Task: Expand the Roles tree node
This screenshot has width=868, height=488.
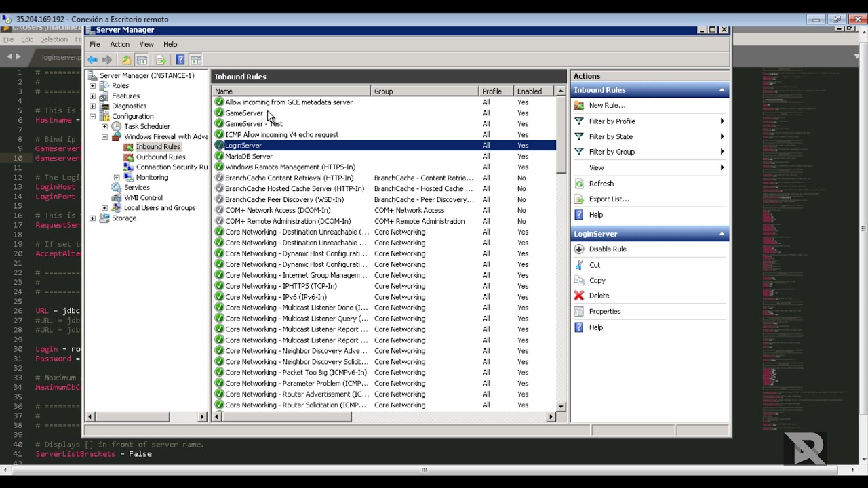Action: (93, 86)
